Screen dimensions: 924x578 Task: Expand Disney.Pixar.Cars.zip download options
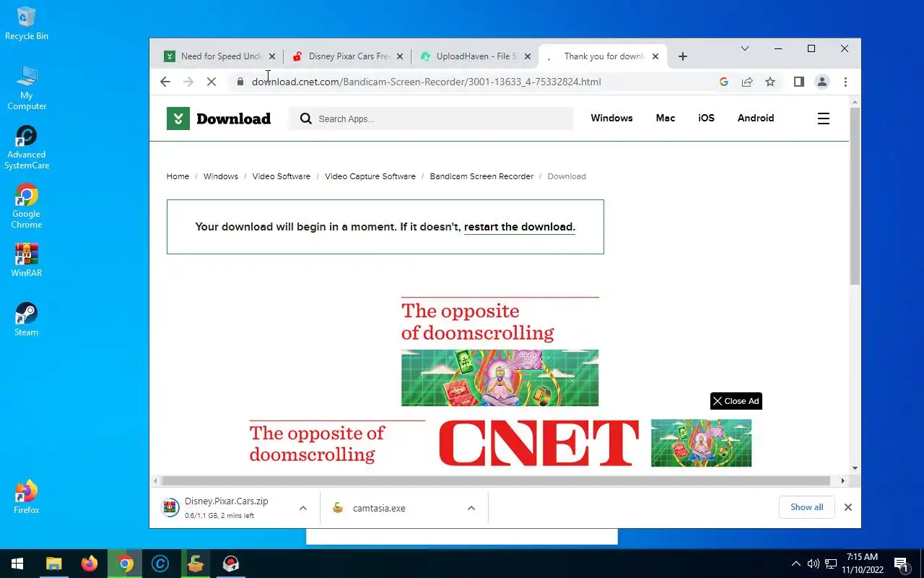coord(303,508)
